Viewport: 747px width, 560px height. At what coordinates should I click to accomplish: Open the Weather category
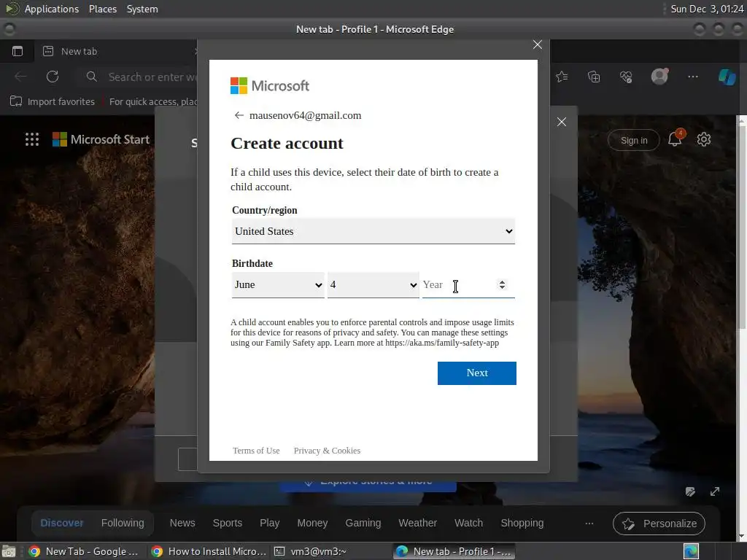pyautogui.click(x=417, y=523)
